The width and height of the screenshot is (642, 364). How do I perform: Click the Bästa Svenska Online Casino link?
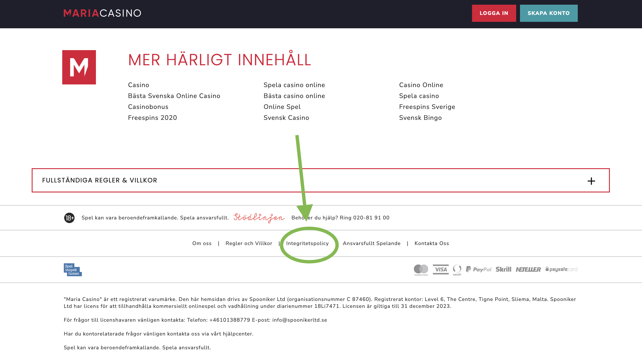click(174, 96)
